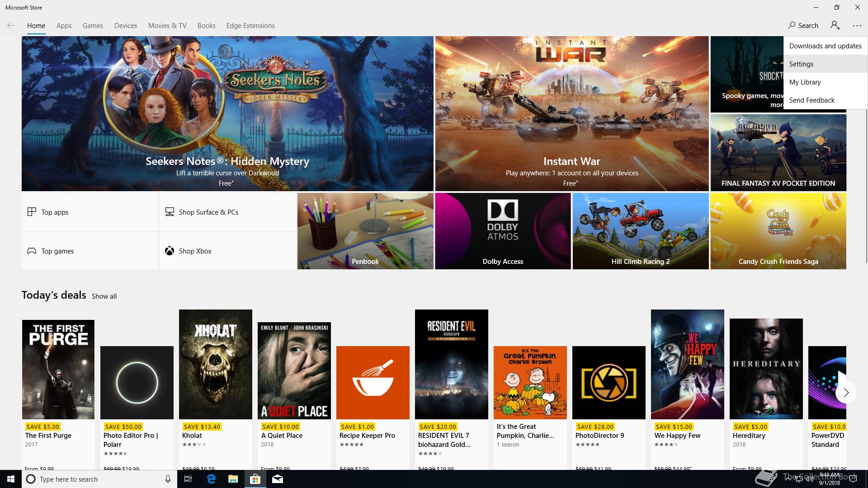Go to the Movies & TV tab
This screenshot has width=868, height=488.
(x=167, y=26)
